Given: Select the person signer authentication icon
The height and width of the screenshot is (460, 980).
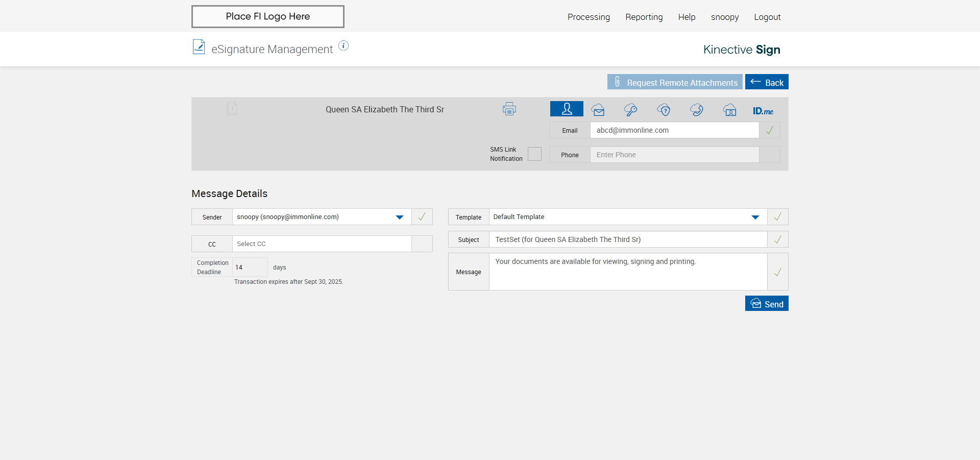Looking at the screenshot, I should pos(567,109).
